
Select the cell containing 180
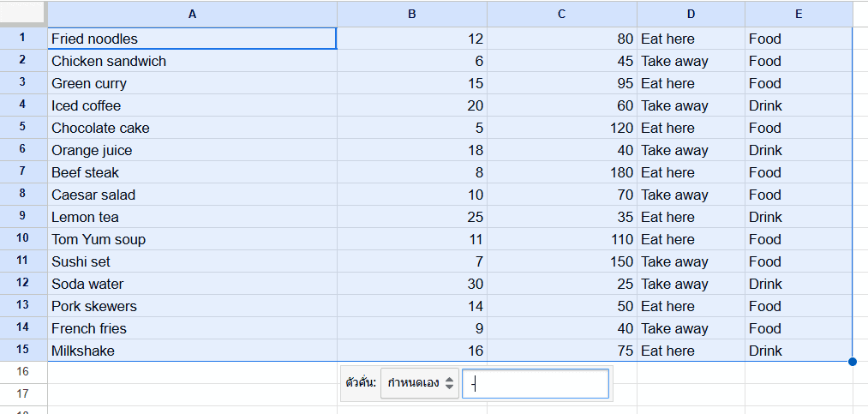[x=562, y=172]
